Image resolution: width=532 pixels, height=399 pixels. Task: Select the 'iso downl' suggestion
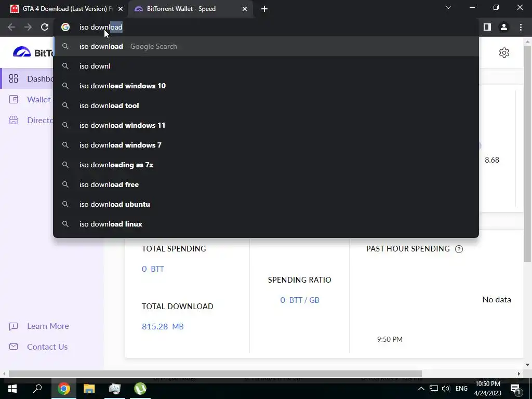(266, 66)
